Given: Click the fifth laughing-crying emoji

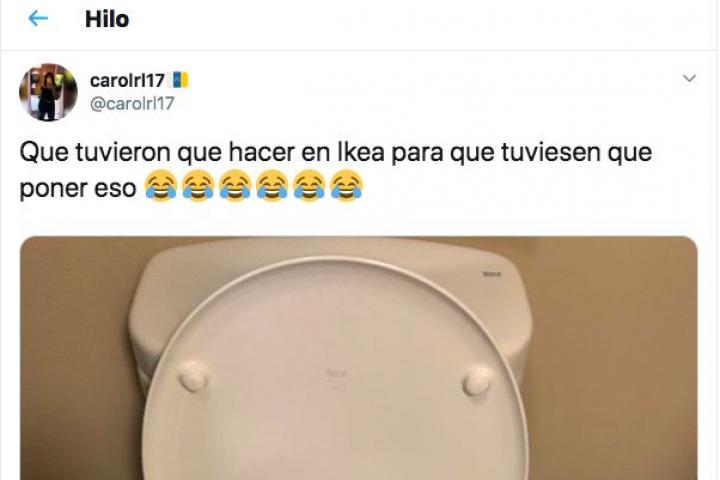Looking at the screenshot, I should pyautogui.click(x=310, y=186).
